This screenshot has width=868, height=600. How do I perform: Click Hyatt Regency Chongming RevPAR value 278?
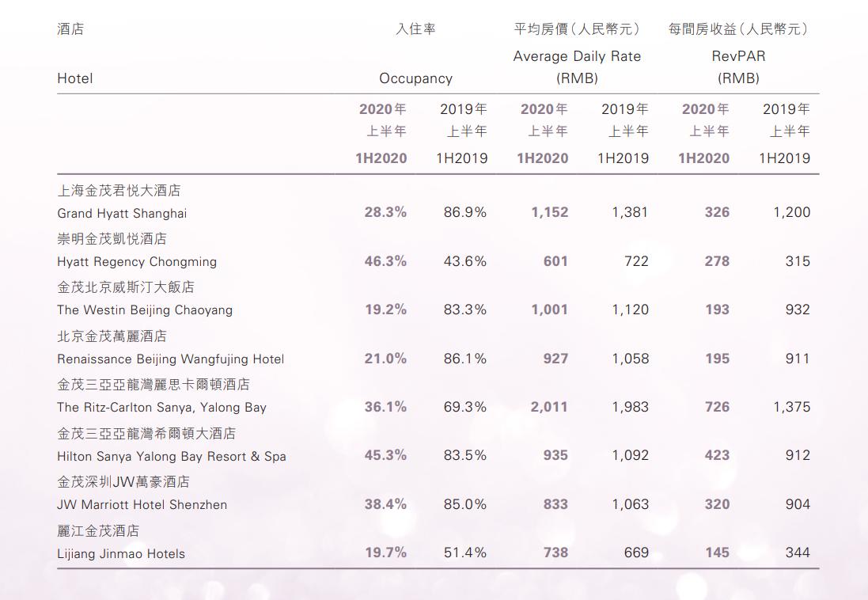tap(717, 261)
